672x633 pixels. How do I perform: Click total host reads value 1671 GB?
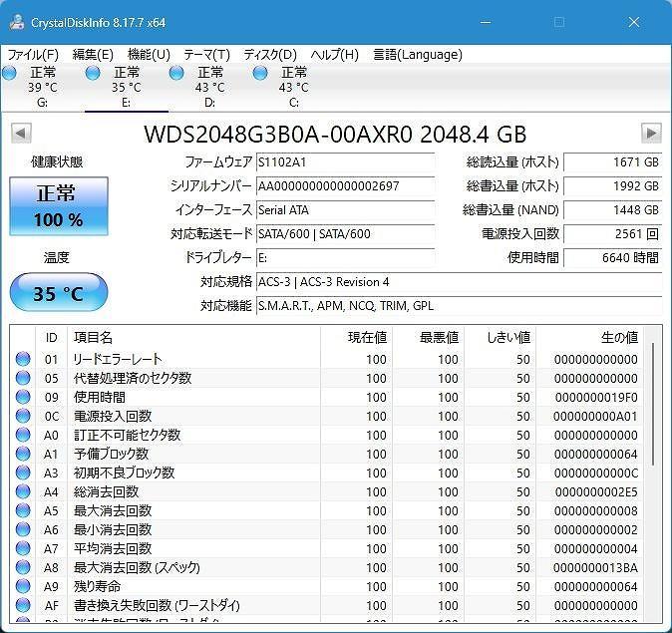[612, 162]
